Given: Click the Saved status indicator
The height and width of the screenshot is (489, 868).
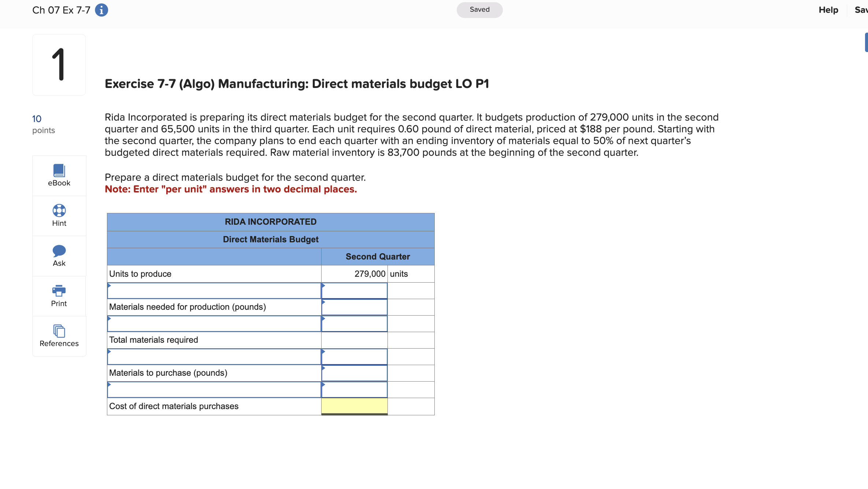Looking at the screenshot, I should (479, 10).
